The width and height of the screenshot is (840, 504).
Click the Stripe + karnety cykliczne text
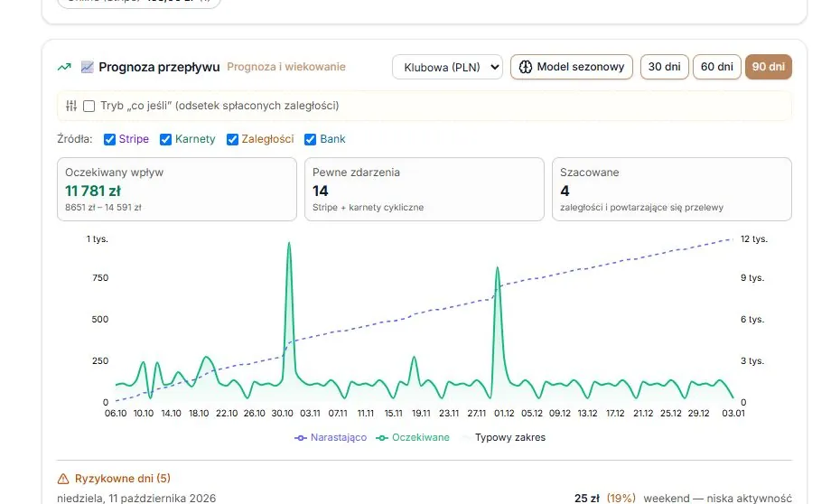point(368,207)
